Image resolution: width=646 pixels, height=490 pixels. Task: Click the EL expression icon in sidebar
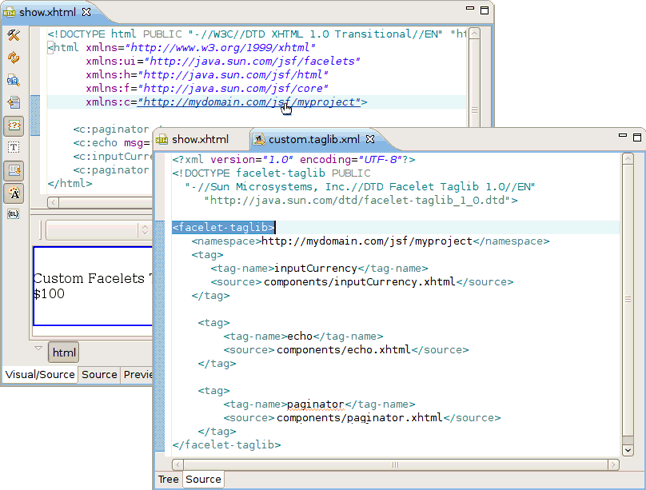[14, 214]
